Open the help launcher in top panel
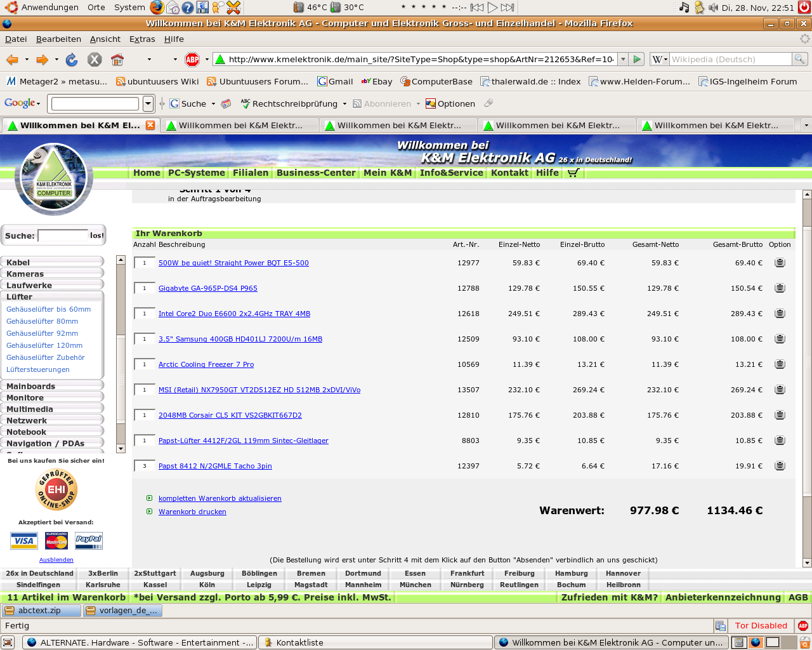The image size is (812, 650). click(x=187, y=8)
